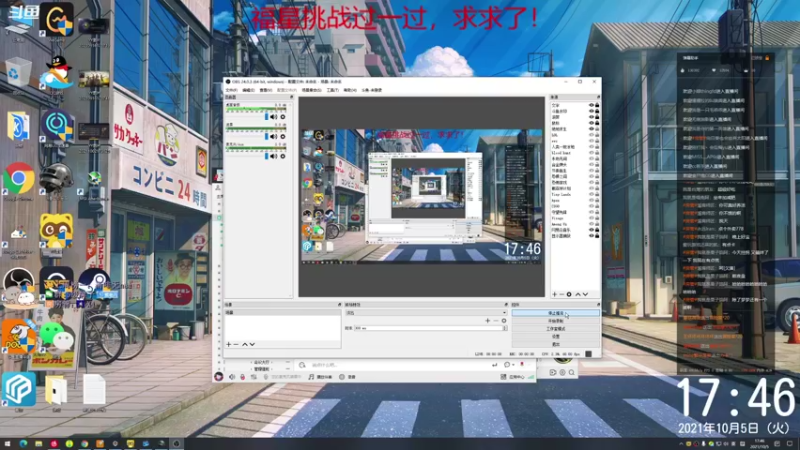Toggle visibility of Among Us source
Screen dimensions: 800x450
(591, 224)
